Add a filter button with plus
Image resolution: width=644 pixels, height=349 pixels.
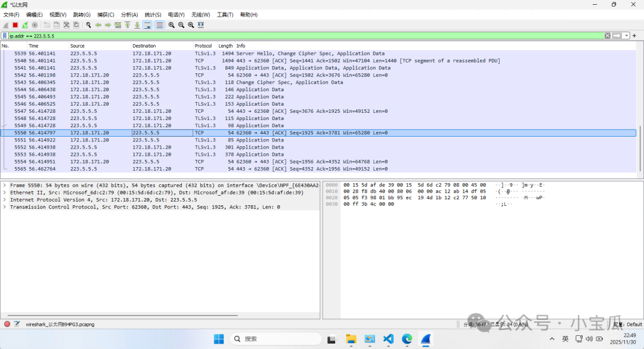coord(636,36)
